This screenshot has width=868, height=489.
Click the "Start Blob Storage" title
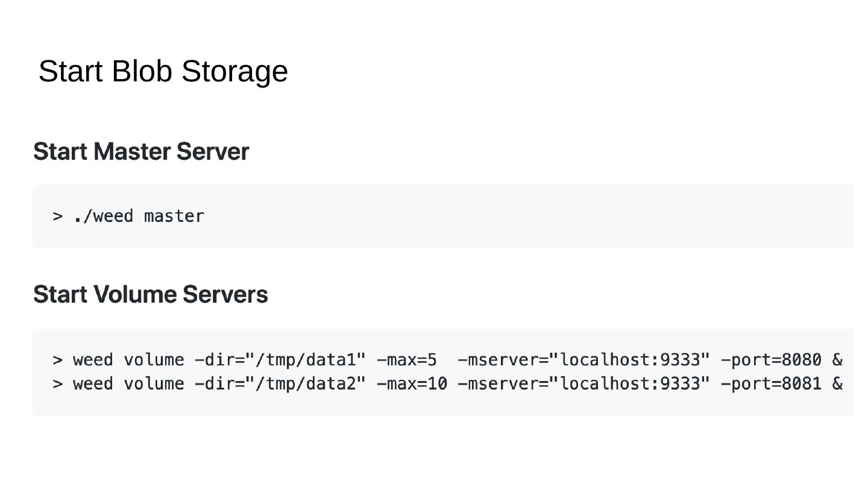coord(163,71)
